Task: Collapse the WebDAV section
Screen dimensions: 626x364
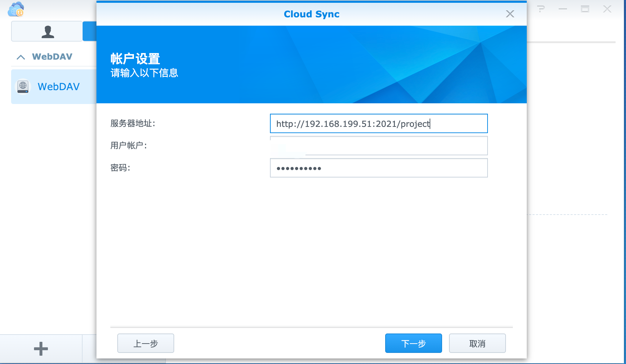Action: (21, 57)
